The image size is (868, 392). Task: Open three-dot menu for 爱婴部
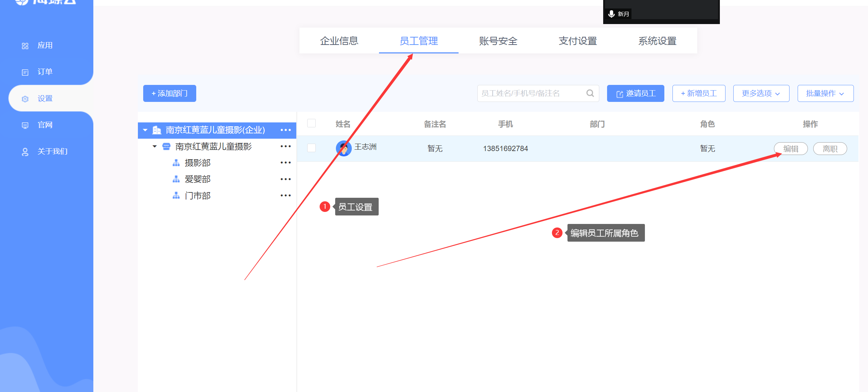tap(285, 179)
